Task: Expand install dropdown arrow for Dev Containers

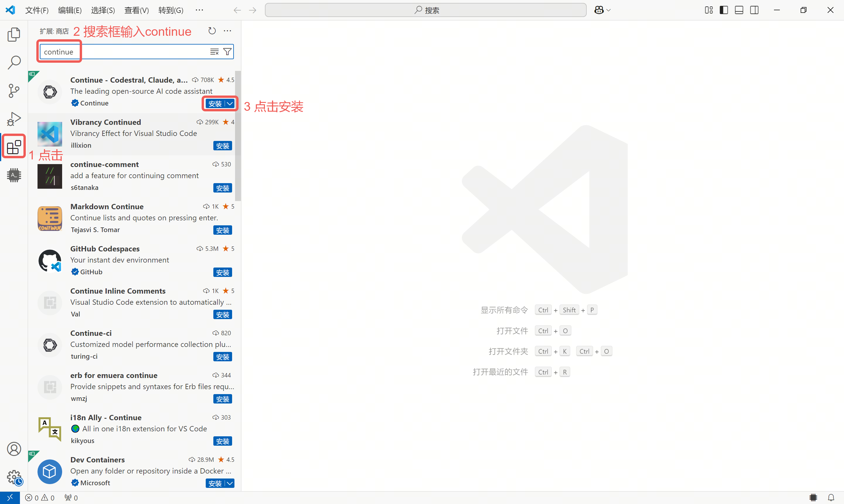Action: click(230, 483)
